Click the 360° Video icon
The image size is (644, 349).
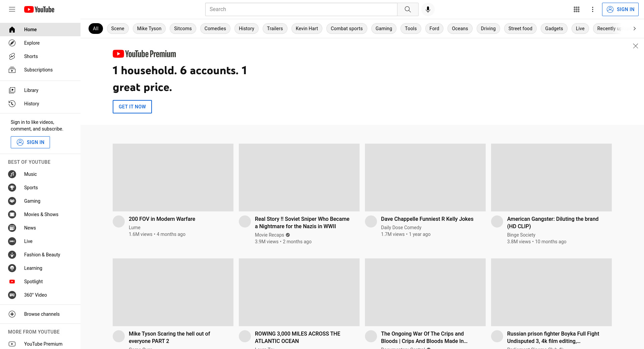tap(12, 295)
